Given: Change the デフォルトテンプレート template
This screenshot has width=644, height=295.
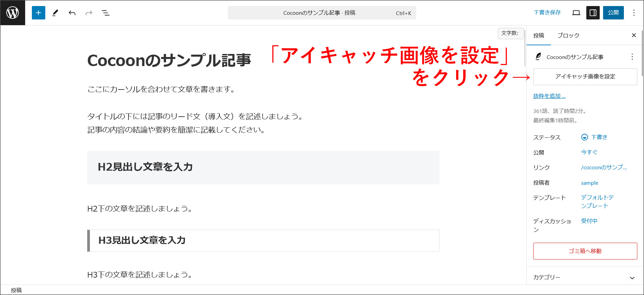Looking at the screenshot, I should click(597, 201).
